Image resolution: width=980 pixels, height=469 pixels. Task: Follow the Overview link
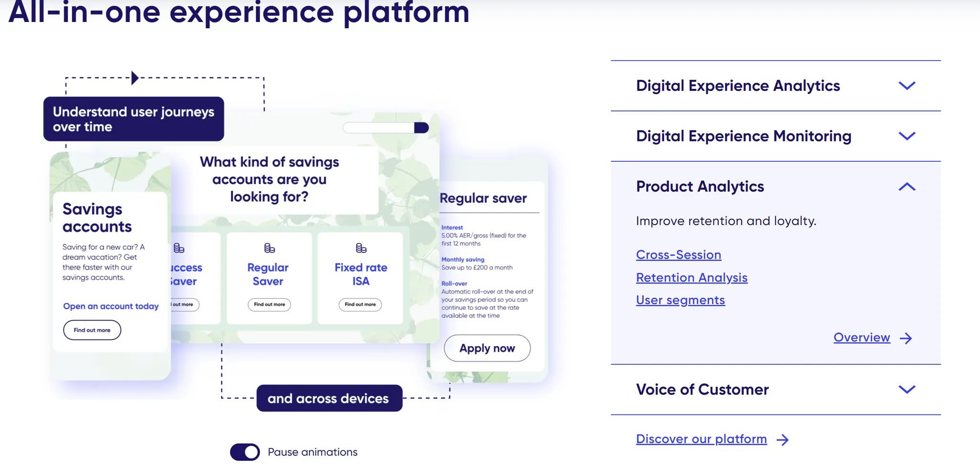click(861, 338)
